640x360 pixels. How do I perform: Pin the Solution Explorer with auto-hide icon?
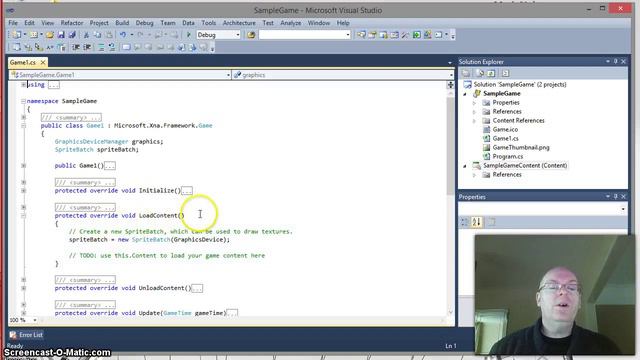(616, 61)
